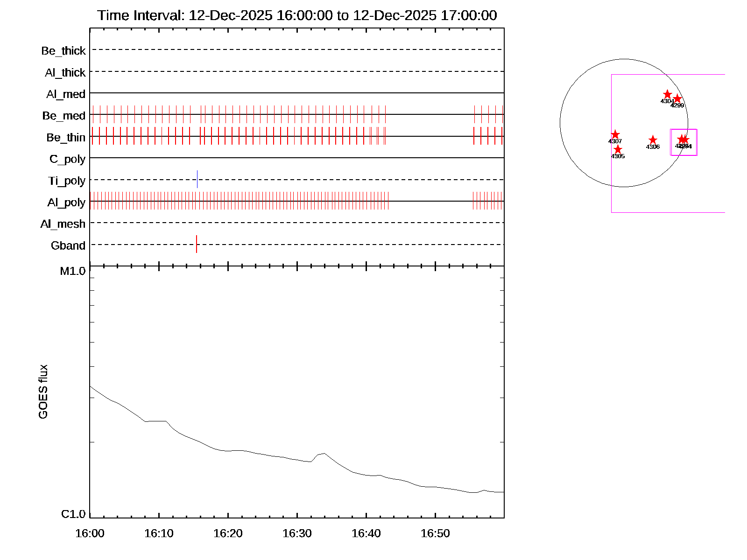This screenshot has height=560, width=747.
Task: Click the Time Interval title text
Action: pos(297,15)
